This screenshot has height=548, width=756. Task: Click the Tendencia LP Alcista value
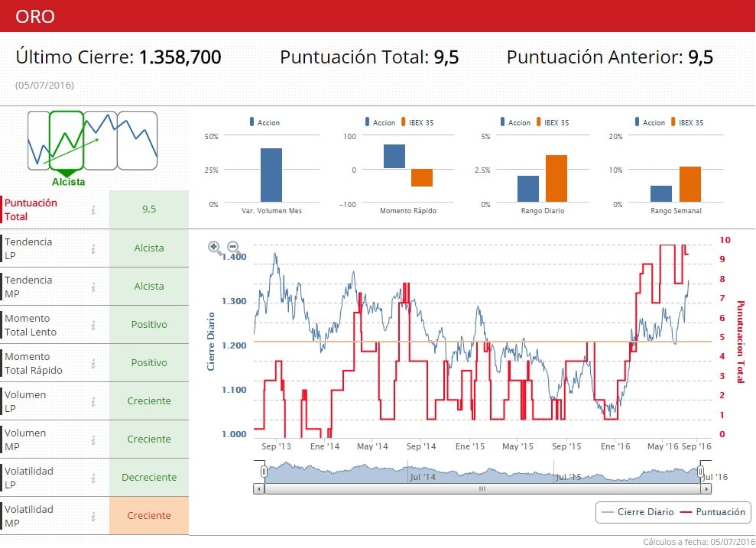149,248
